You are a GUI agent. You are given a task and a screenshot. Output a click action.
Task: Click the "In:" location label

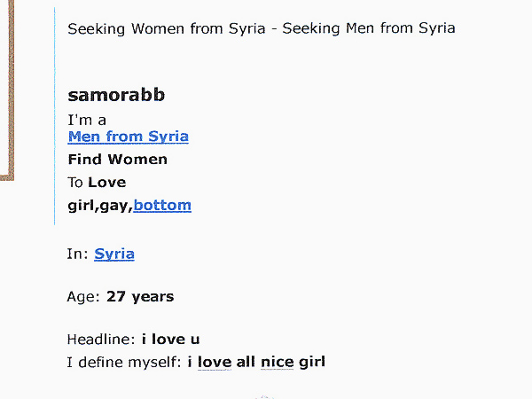click(77, 254)
